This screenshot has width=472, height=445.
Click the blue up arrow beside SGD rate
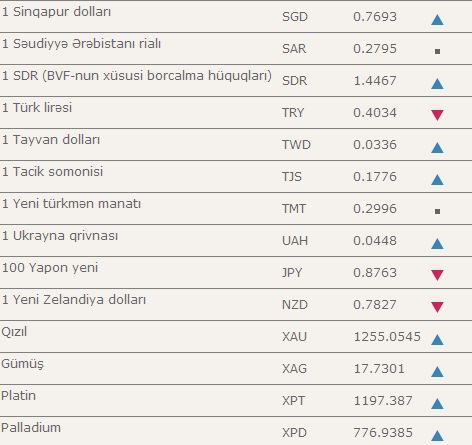point(437,20)
